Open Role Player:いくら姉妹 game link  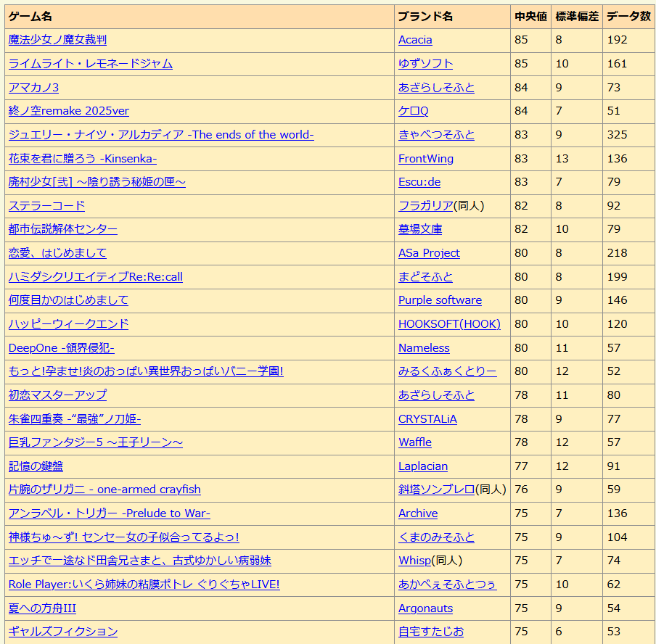pyautogui.click(x=144, y=585)
